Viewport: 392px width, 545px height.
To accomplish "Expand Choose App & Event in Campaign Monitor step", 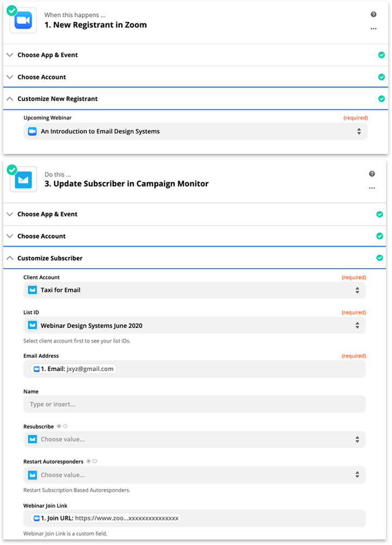I will click(195, 214).
